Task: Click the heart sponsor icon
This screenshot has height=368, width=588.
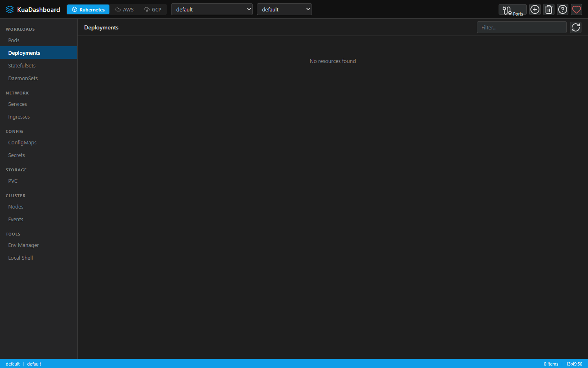Action: pos(577,9)
